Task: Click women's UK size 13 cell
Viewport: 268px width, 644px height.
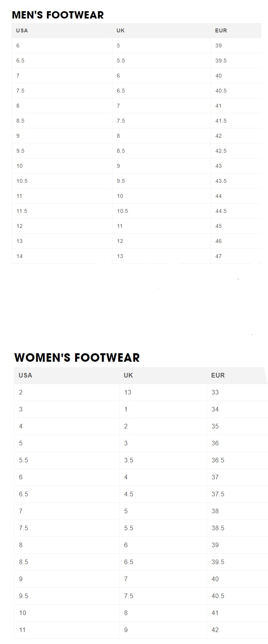Action: pos(128,392)
